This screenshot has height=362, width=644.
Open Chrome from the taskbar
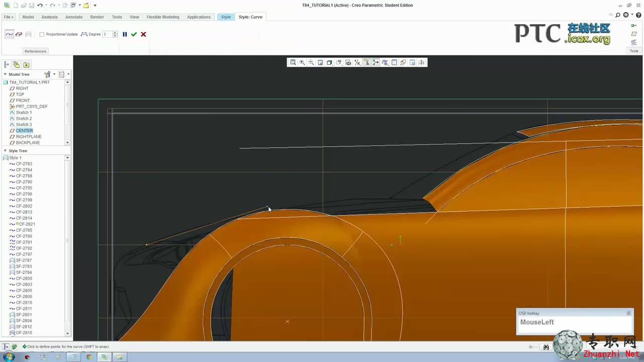89,357
